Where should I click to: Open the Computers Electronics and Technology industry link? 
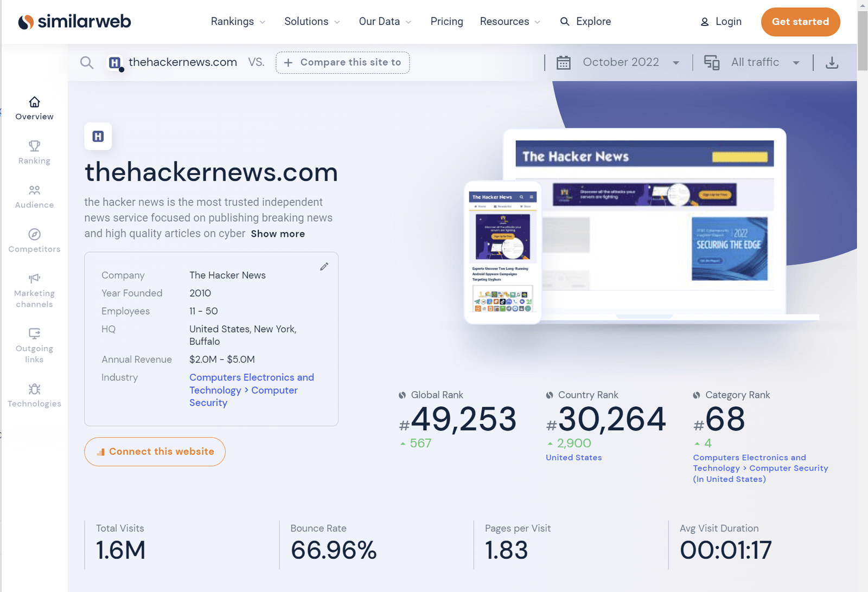(x=252, y=390)
